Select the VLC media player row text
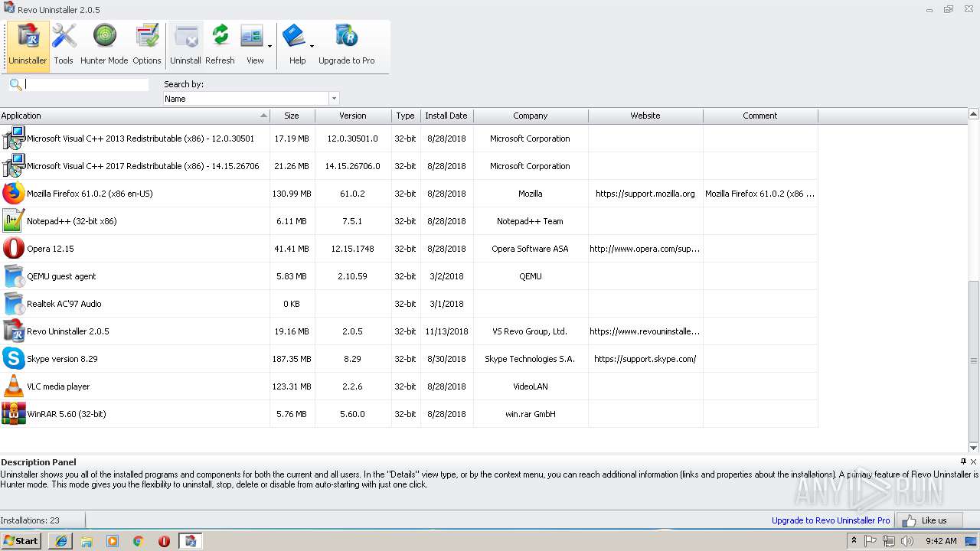The height and width of the screenshot is (551, 980). 58,386
